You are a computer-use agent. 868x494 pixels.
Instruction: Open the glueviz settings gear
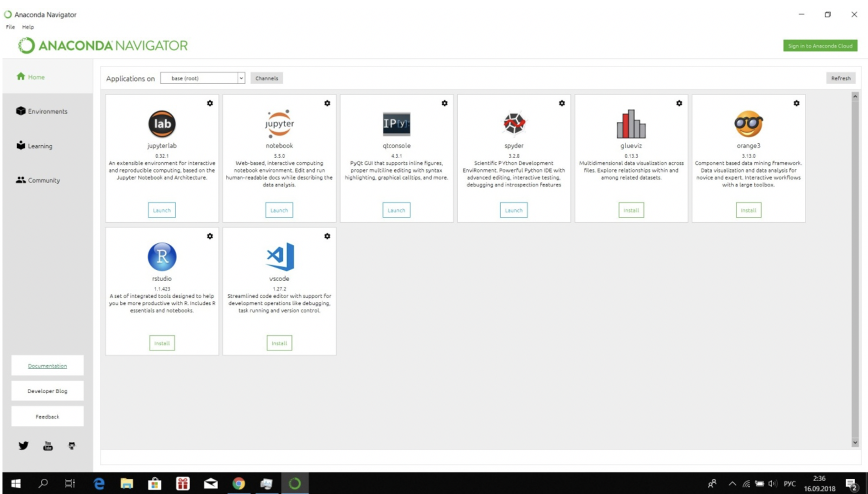679,103
